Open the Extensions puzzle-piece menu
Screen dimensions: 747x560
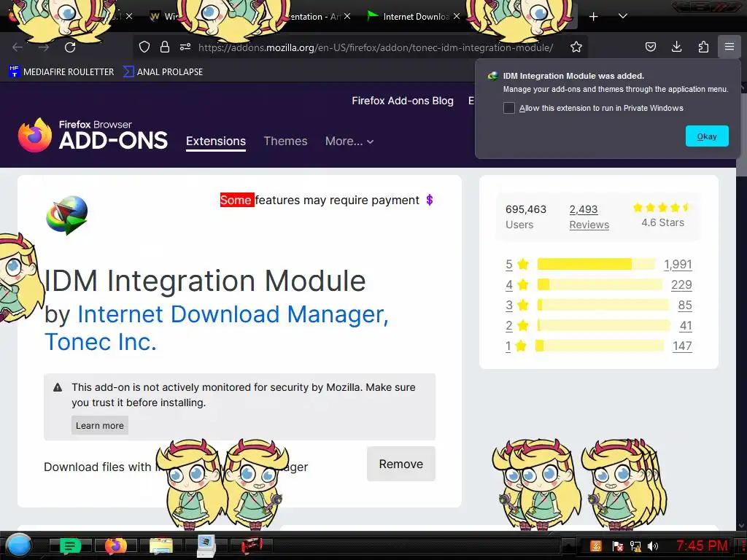coord(703,47)
